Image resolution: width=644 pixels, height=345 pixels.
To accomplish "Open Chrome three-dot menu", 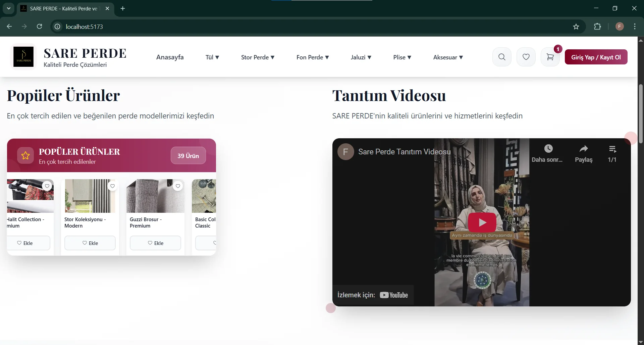I will pos(635,27).
